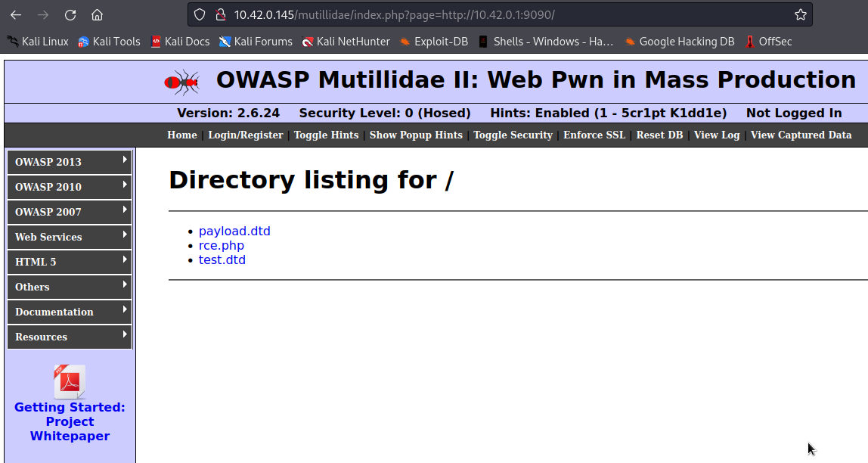Click 'Not Logged In' status text

pos(794,113)
